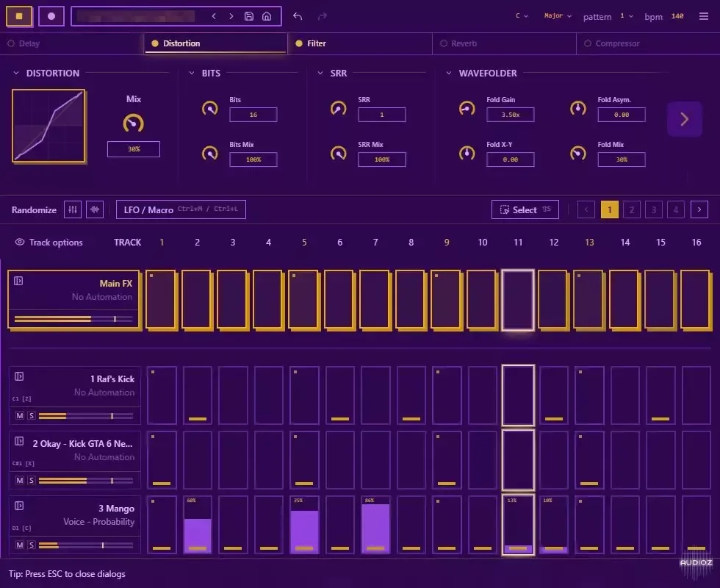The height and width of the screenshot is (588, 720).
Task: Click randomize waveform icon
Action: click(x=95, y=209)
